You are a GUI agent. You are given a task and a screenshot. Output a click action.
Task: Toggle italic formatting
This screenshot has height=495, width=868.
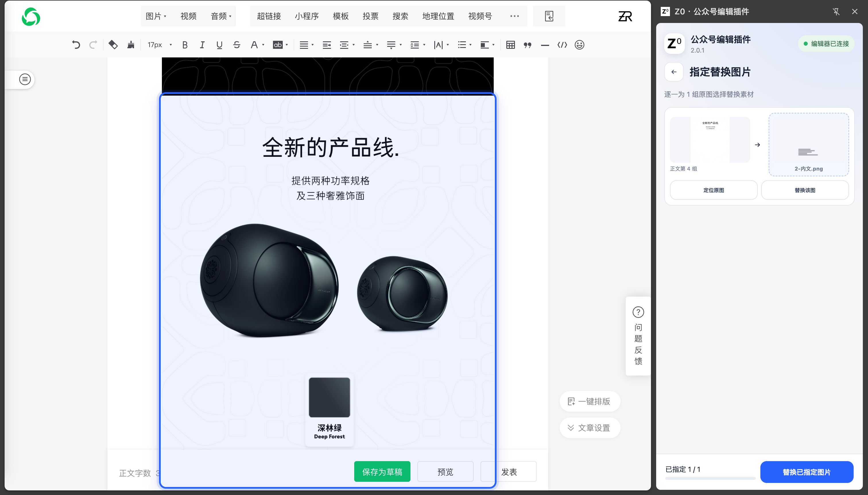click(202, 45)
